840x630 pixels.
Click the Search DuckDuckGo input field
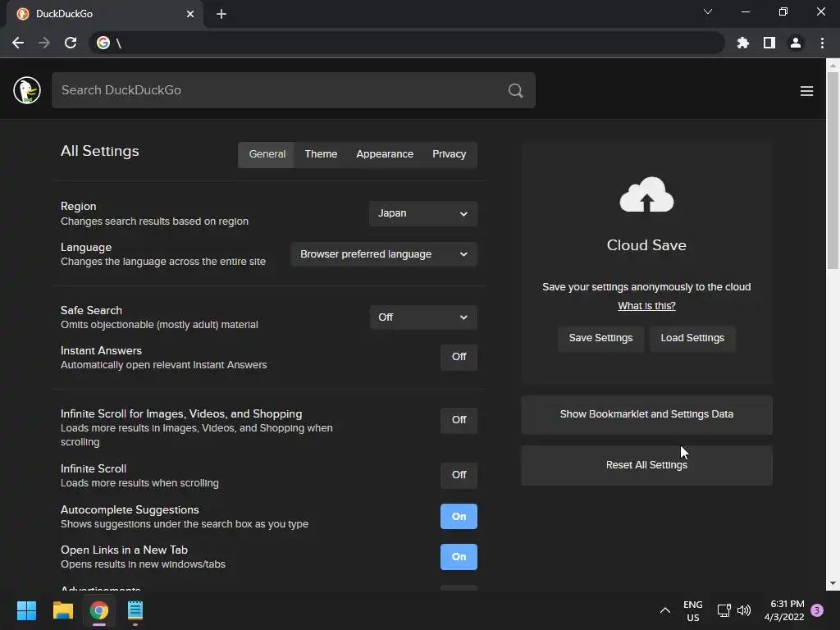pos(294,90)
